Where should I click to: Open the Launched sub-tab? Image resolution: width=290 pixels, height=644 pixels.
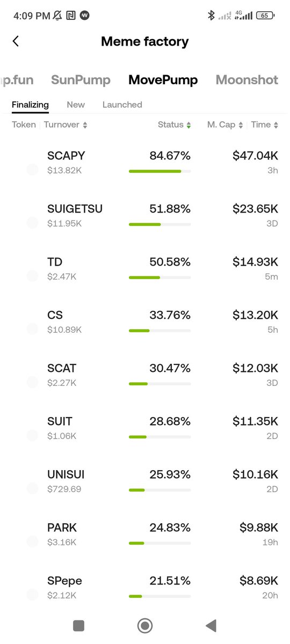(122, 105)
